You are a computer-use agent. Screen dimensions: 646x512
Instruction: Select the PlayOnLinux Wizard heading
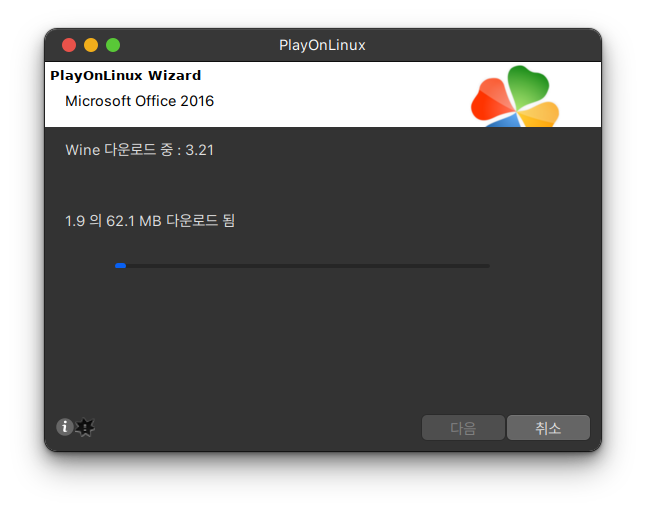[126, 75]
